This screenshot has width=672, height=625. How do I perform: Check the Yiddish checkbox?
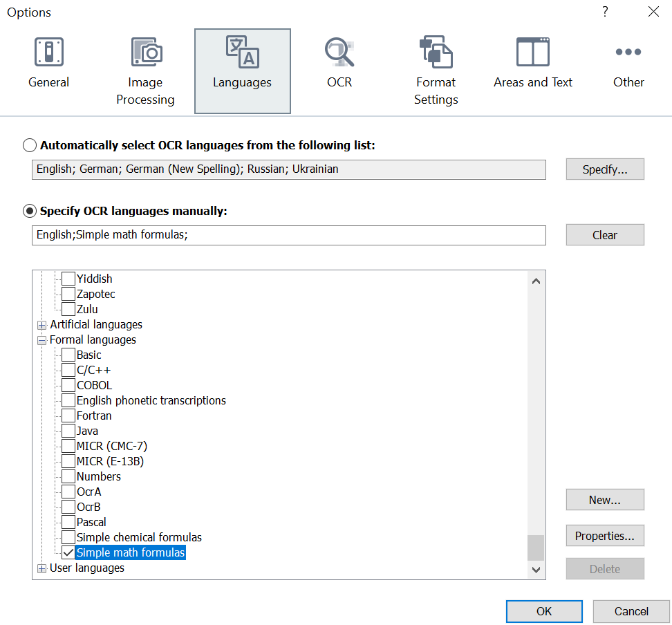click(x=68, y=279)
